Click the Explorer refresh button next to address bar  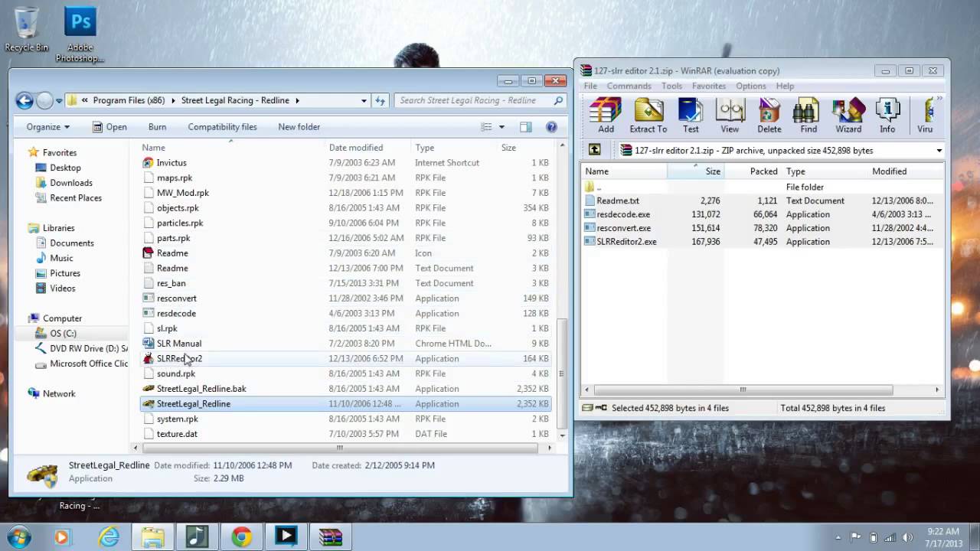point(381,100)
